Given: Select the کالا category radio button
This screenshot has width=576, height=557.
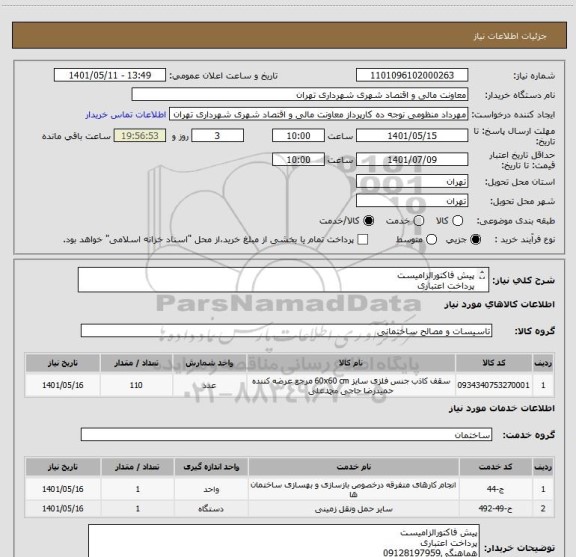Looking at the screenshot, I should pos(457,221).
